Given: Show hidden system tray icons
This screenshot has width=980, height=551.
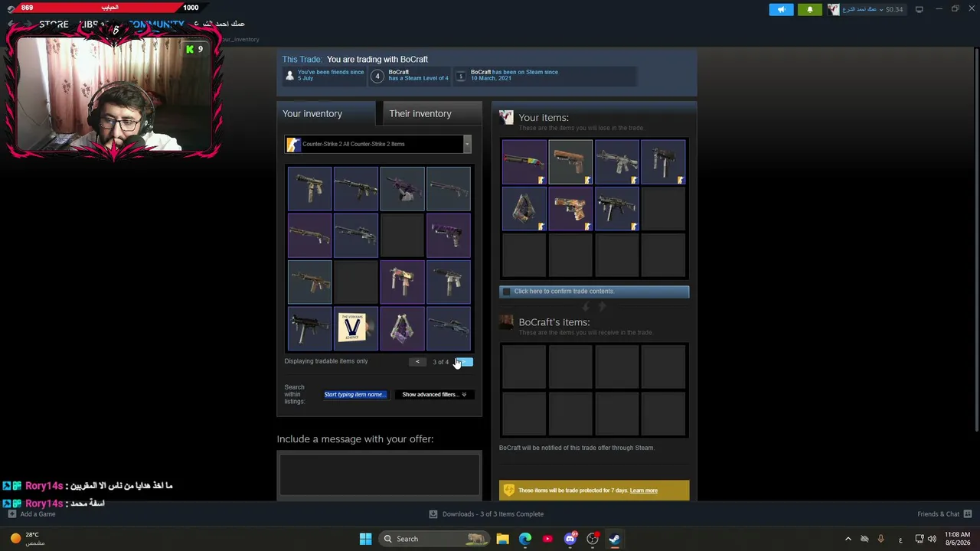Looking at the screenshot, I should pos(848,539).
